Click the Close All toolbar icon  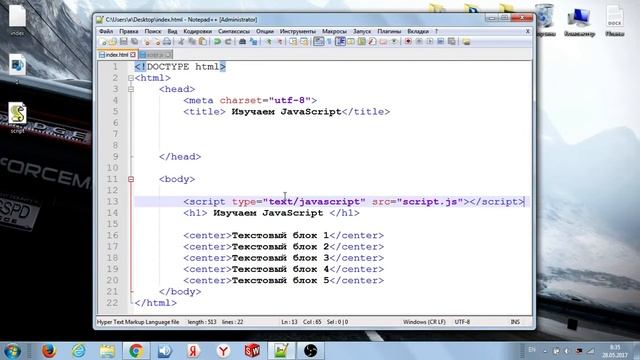pos(158,42)
